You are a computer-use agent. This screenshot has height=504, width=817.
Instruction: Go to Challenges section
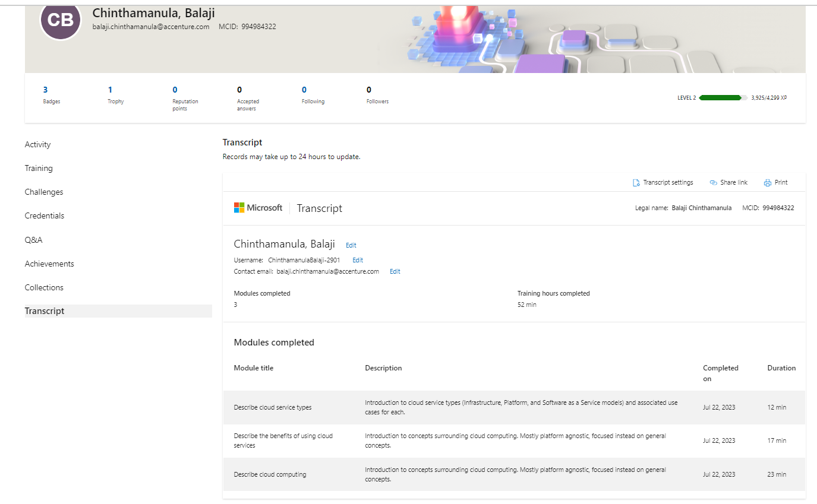click(x=44, y=192)
